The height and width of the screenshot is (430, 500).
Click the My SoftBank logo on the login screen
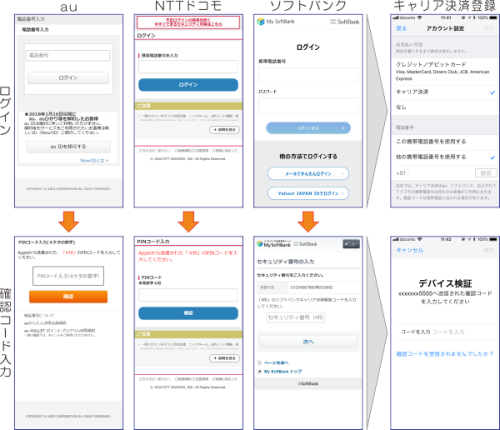(x=275, y=22)
